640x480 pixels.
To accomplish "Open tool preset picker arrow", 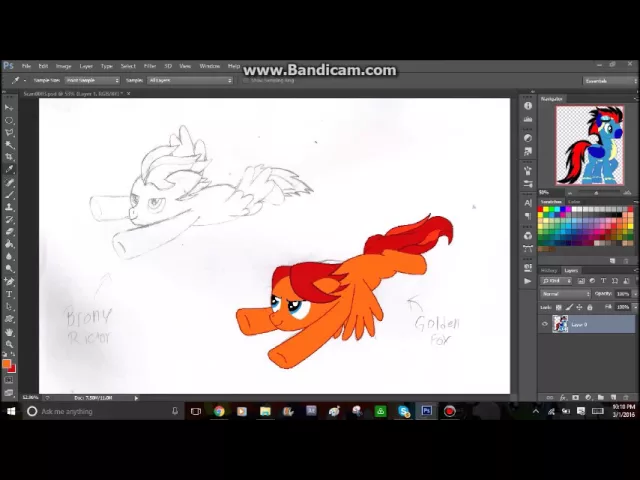I will pyautogui.click(x=25, y=80).
